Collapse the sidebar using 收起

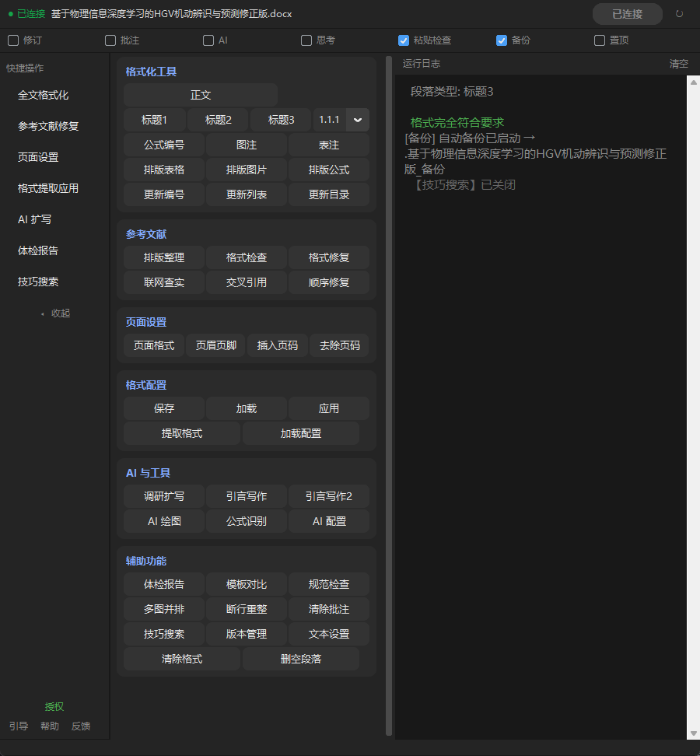61,313
